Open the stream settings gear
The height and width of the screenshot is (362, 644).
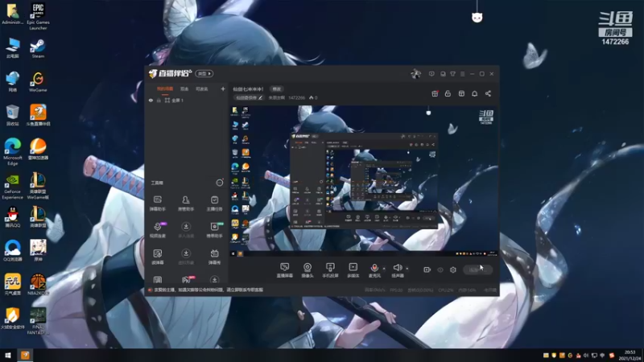click(x=453, y=269)
